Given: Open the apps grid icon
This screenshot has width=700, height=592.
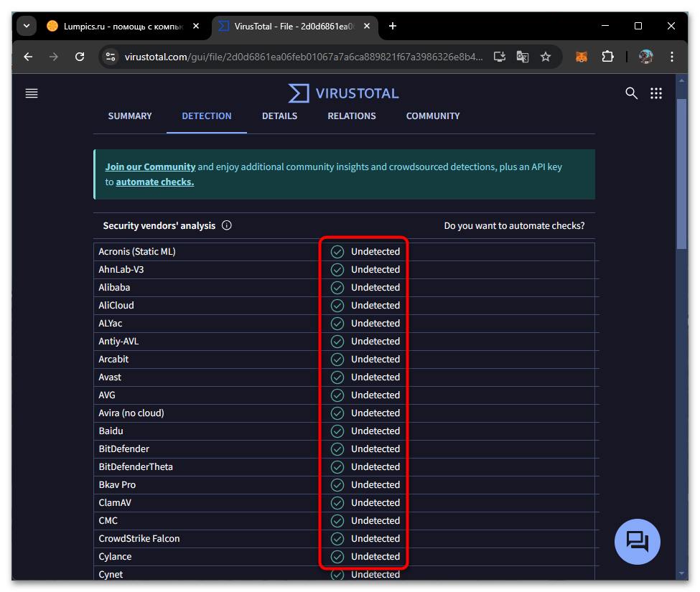Looking at the screenshot, I should point(655,93).
